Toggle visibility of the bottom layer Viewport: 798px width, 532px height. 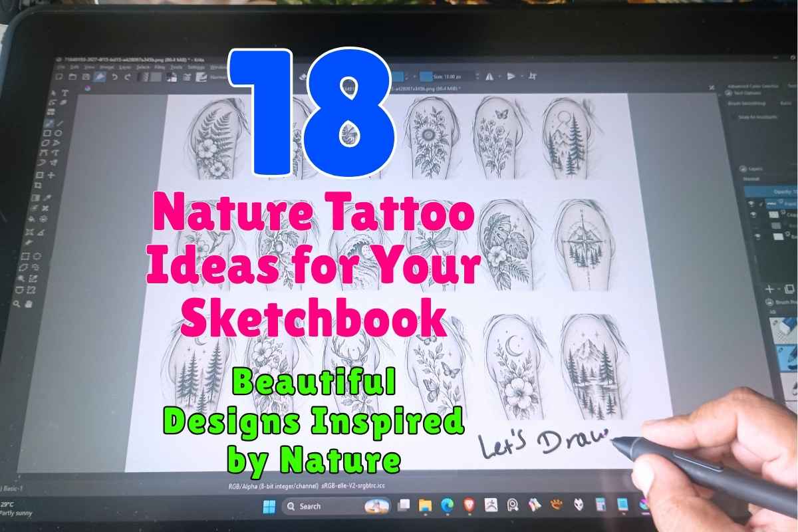(758, 235)
